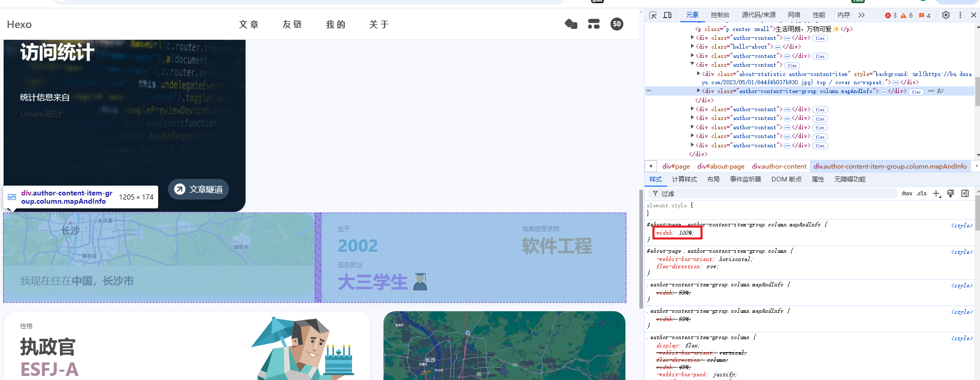The height and width of the screenshot is (380, 980).
Task: Click flex badge on mapAndInfo row
Action: 916,92
